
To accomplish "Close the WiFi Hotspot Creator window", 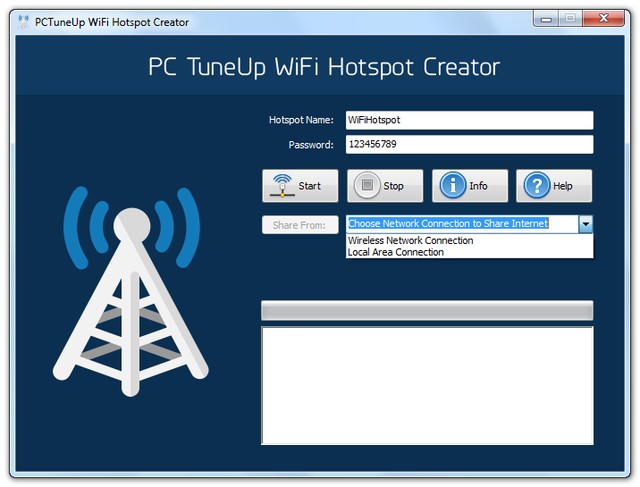I will (603, 18).
